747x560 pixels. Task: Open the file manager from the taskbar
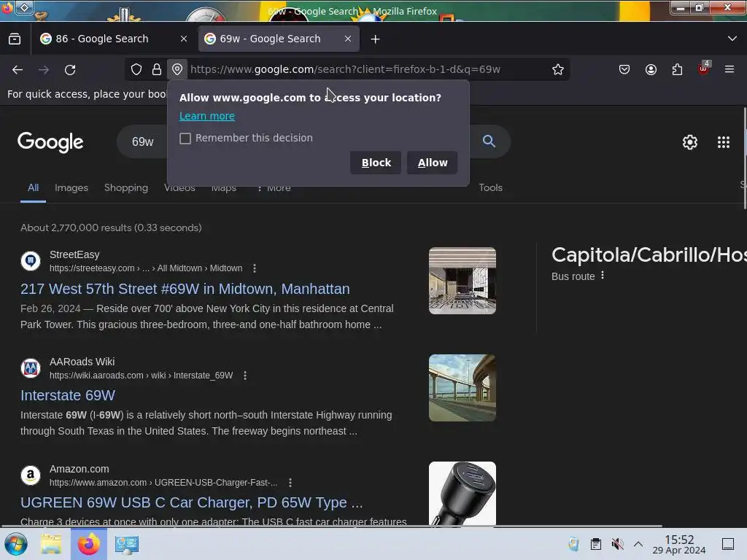pos(51,544)
